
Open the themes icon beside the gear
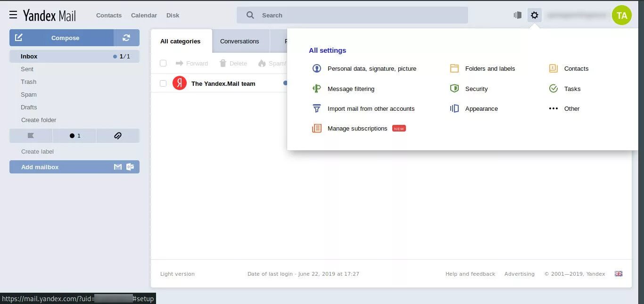518,15
